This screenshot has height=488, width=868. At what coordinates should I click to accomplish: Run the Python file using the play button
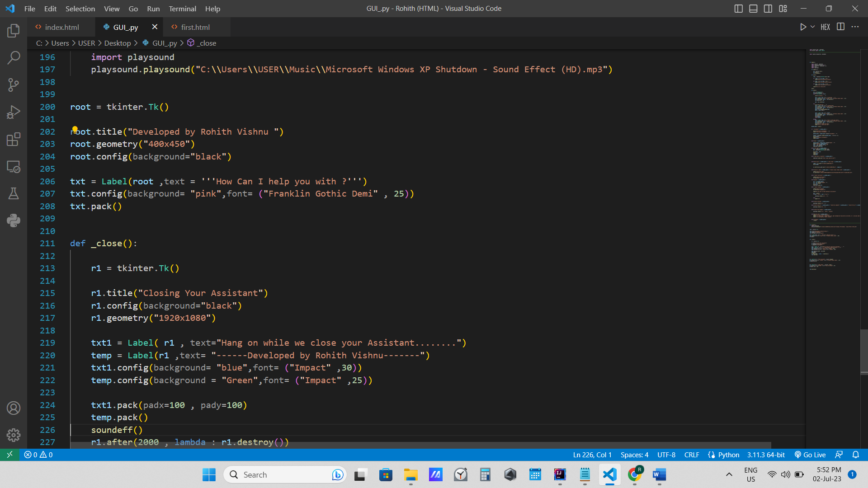coord(803,27)
